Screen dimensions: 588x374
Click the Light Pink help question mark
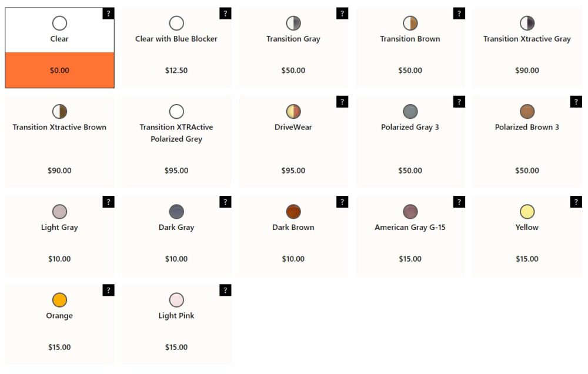[x=225, y=290]
